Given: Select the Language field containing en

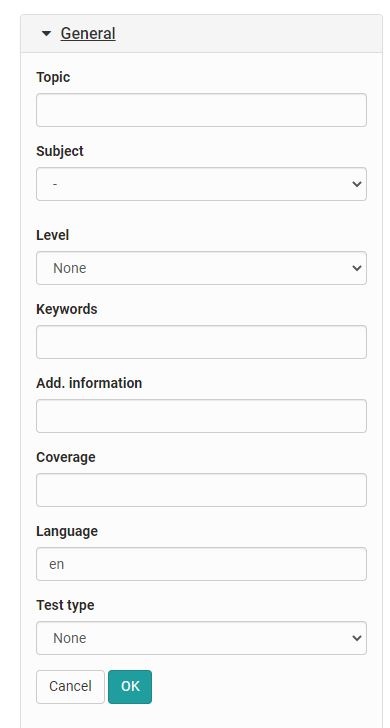Looking at the screenshot, I should click(x=202, y=564).
